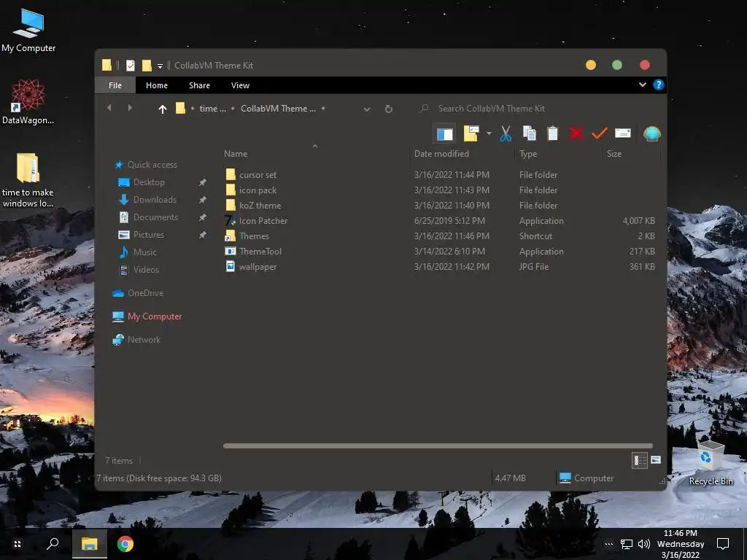Click the pin icon next to Desktop
747x560 pixels.
[x=203, y=182]
